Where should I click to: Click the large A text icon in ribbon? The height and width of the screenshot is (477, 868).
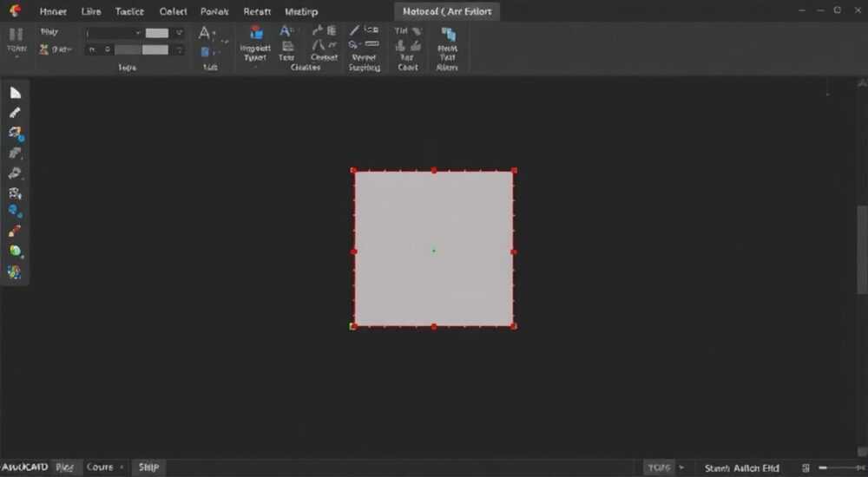(205, 33)
